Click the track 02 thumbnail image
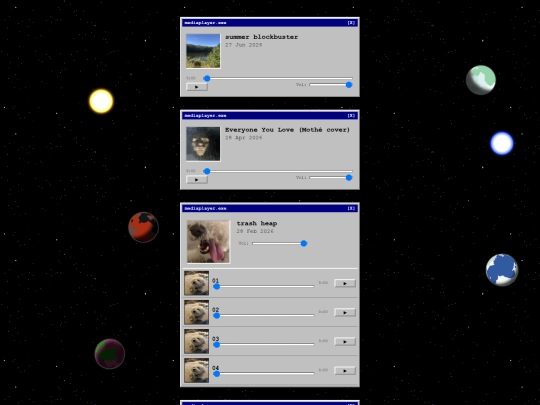The width and height of the screenshot is (540, 405). tap(196, 312)
